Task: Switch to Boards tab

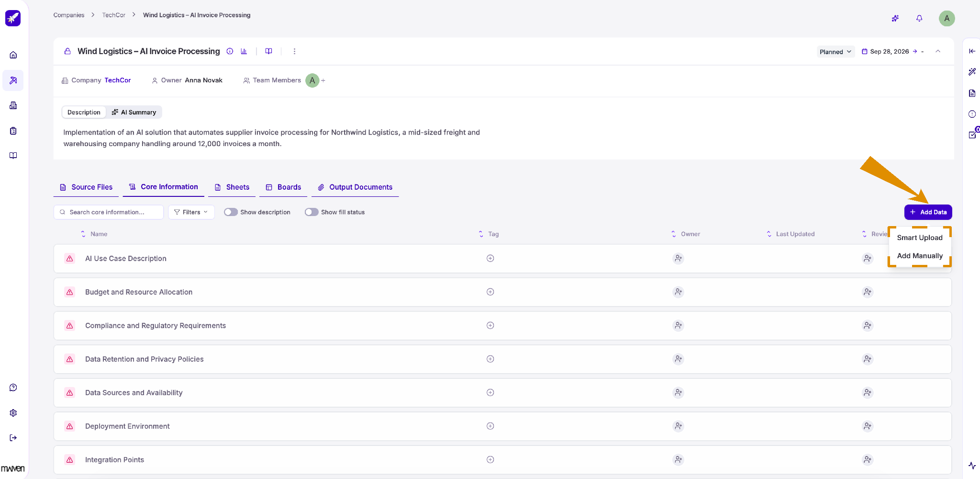Action: [x=283, y=187]
